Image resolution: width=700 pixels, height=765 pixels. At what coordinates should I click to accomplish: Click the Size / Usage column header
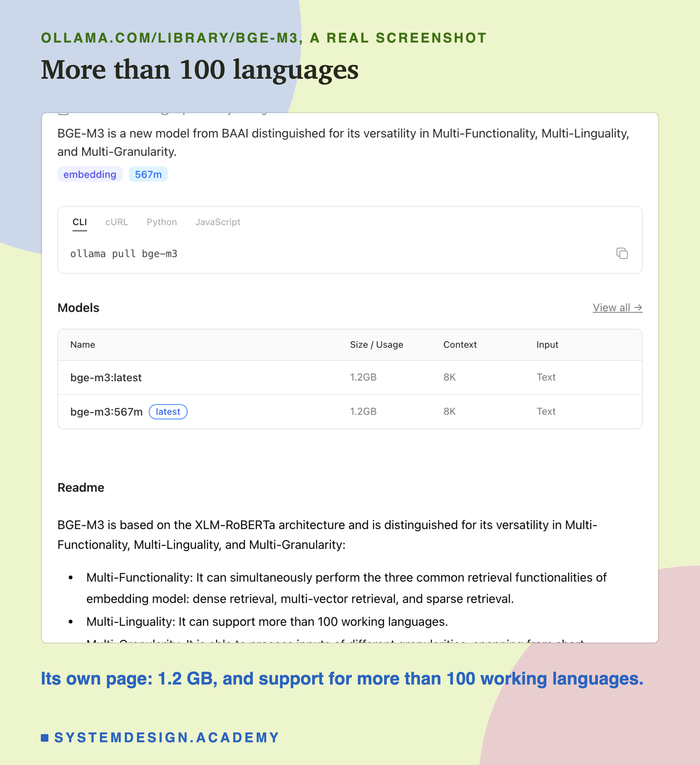(377, 345)
